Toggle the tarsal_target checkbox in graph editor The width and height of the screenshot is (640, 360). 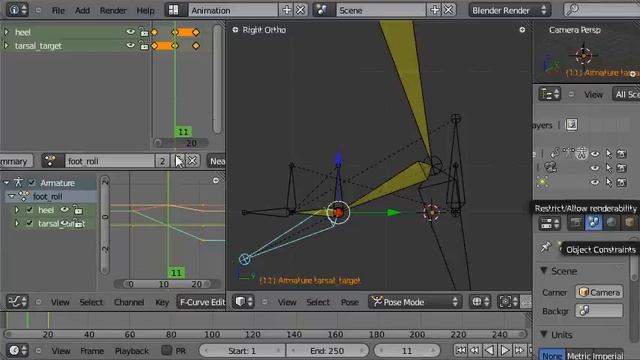[29, 223]
